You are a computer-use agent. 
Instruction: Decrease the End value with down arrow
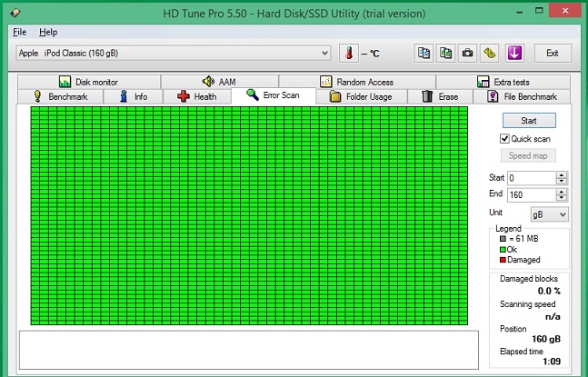pos(562,198)
